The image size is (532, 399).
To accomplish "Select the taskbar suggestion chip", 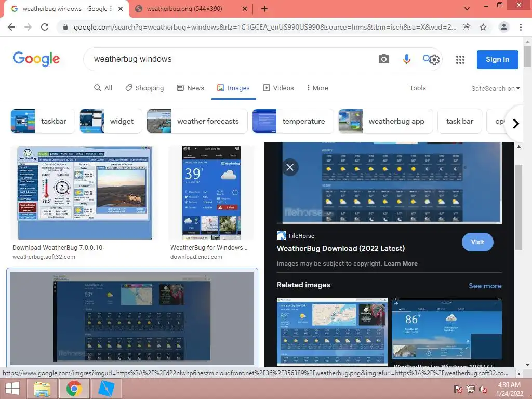I will click(43, 121).
